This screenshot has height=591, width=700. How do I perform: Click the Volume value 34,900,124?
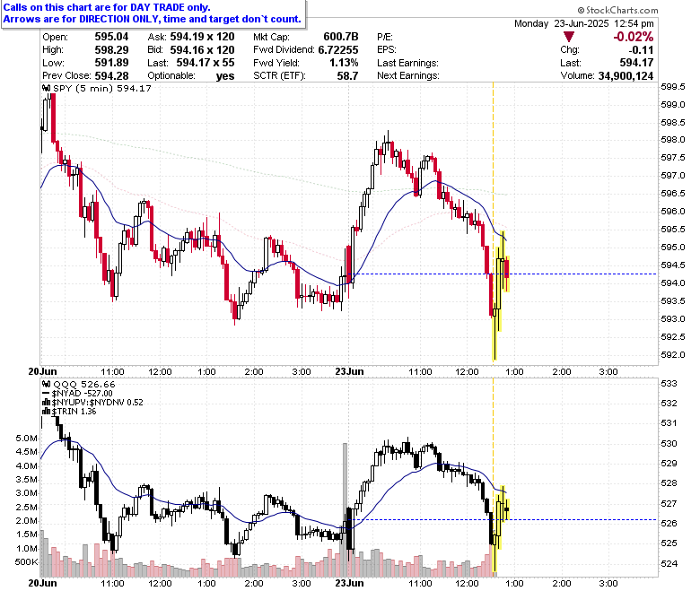click(626, 76)
